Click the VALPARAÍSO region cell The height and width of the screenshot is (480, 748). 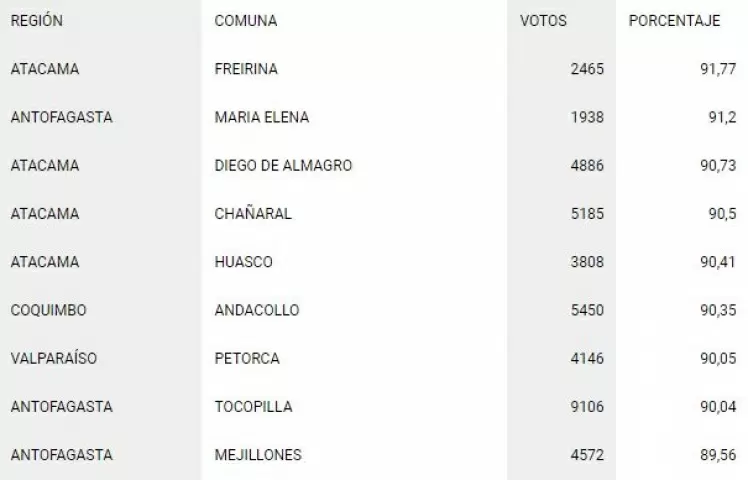(x=54, y=358)
